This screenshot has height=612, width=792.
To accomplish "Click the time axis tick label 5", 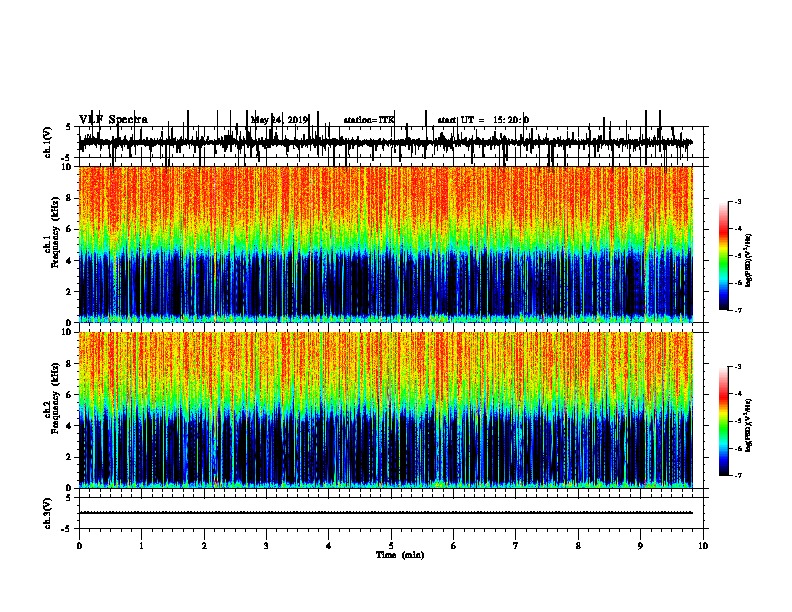I will coord(391,546).
